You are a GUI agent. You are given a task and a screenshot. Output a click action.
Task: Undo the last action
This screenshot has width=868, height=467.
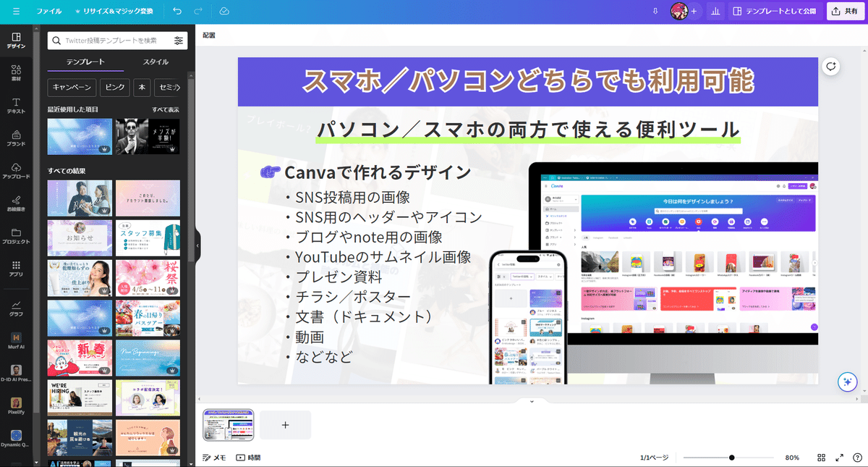point(177,12)
